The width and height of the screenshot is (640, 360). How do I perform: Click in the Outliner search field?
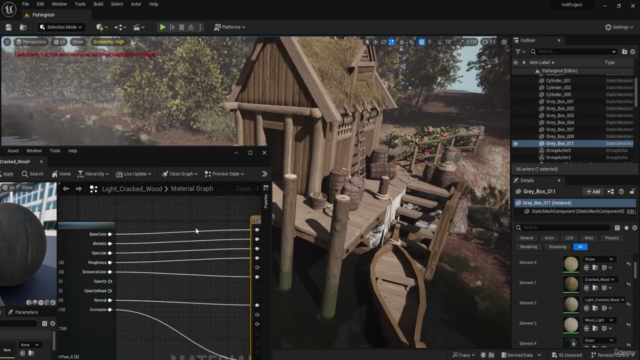[575, 52]
